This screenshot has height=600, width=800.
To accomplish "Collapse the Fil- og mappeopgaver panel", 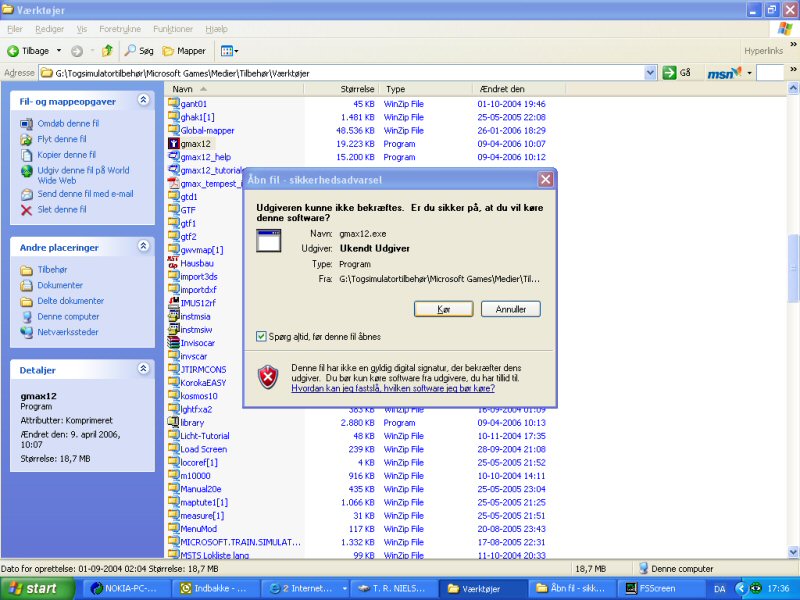I will [x=143, y=101].
